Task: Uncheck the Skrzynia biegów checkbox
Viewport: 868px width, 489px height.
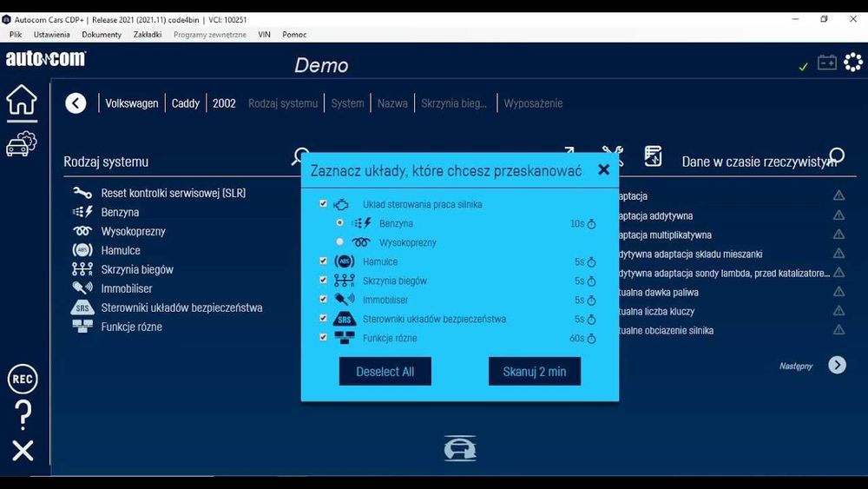Action: pos(323,280)
